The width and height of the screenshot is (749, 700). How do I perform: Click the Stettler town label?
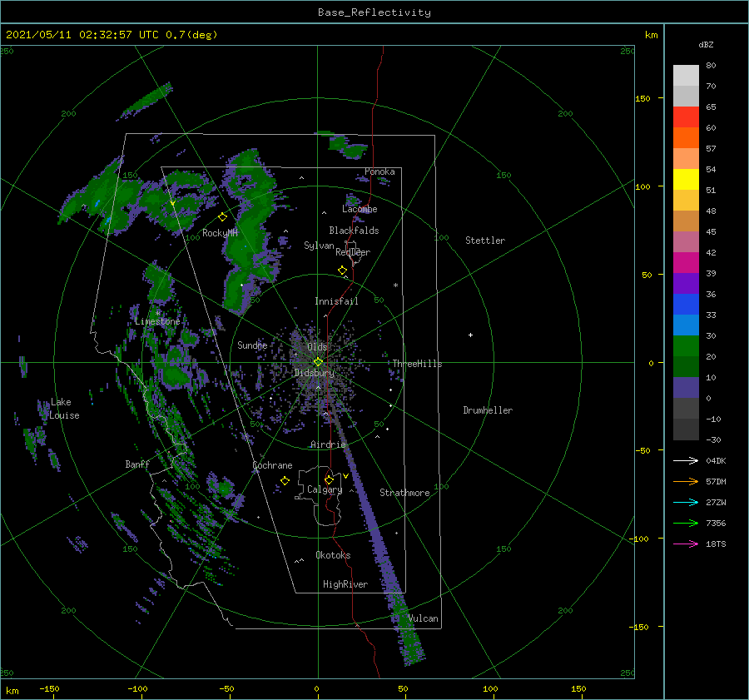coord(485,241)
